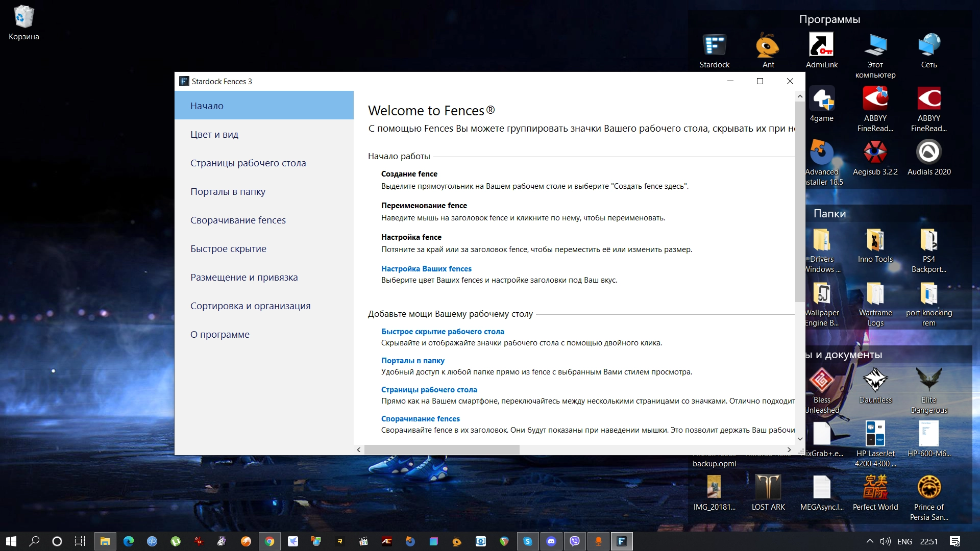Open Этот компьютер desktop icon
This screenshot has height=551, width=980.
875,56
